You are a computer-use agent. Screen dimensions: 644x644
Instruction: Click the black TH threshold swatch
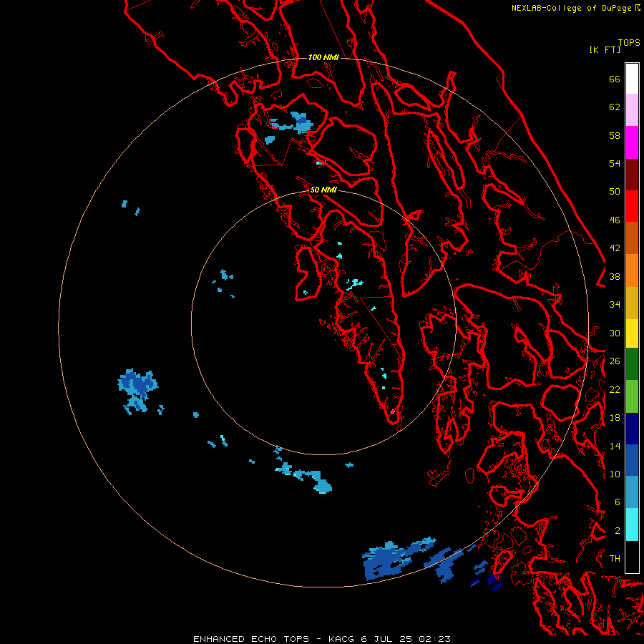click(x=632, y=557)
